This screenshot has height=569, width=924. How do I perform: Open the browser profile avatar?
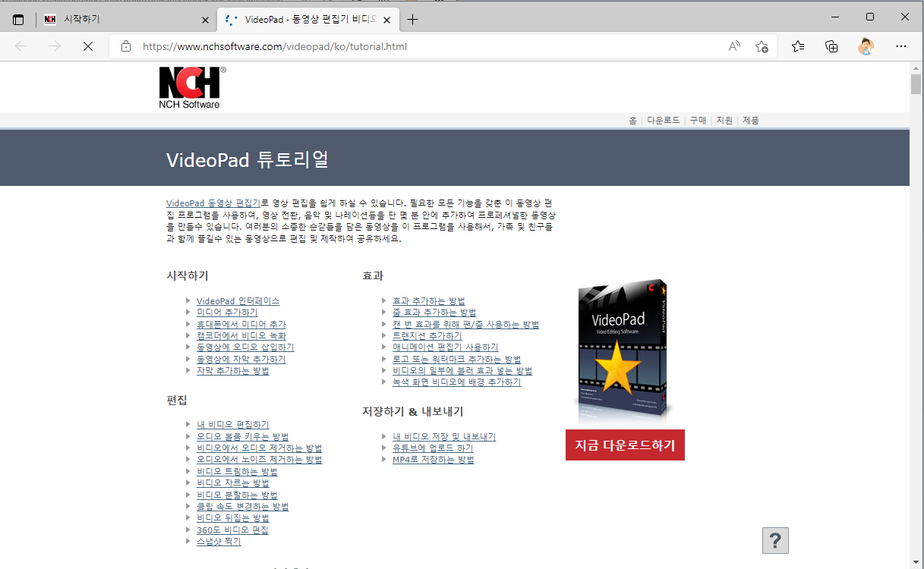[866, 46]
